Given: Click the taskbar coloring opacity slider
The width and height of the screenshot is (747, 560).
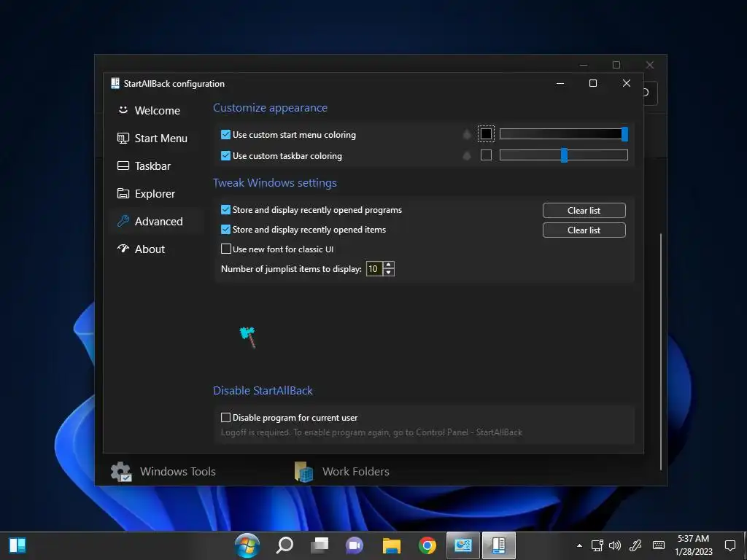Looking at the screenshot, I should tap(564, 155).
